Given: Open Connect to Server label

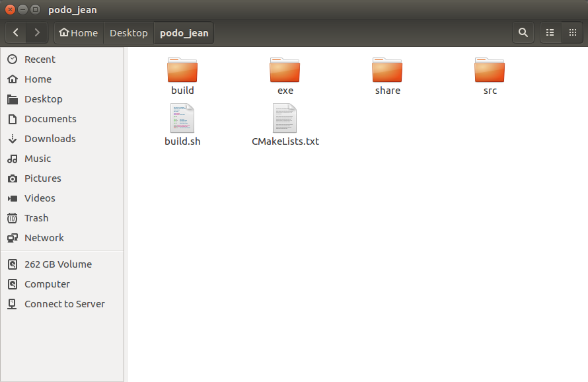Looking at the screenshot, I should coord(65,304).
